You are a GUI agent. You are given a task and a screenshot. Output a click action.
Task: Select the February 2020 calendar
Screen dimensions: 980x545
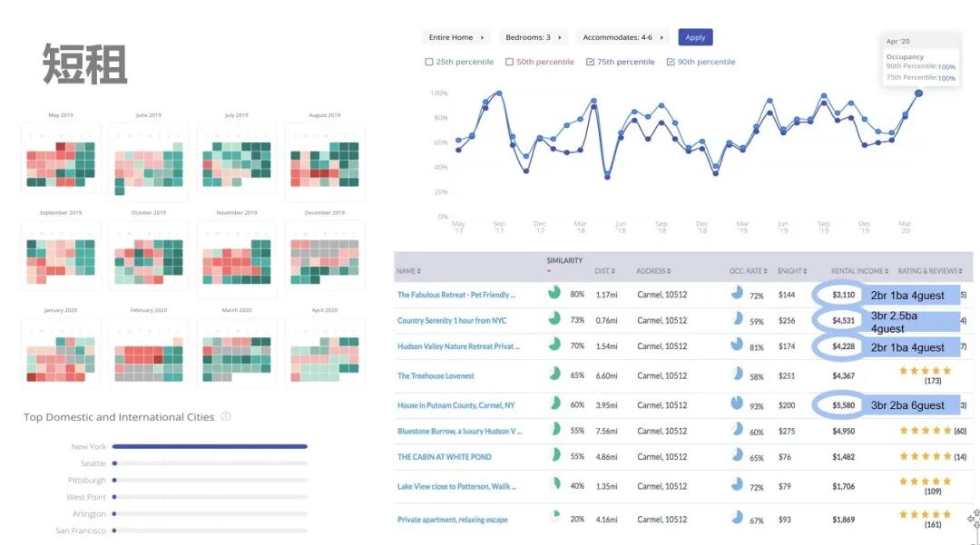coord(149,353)
